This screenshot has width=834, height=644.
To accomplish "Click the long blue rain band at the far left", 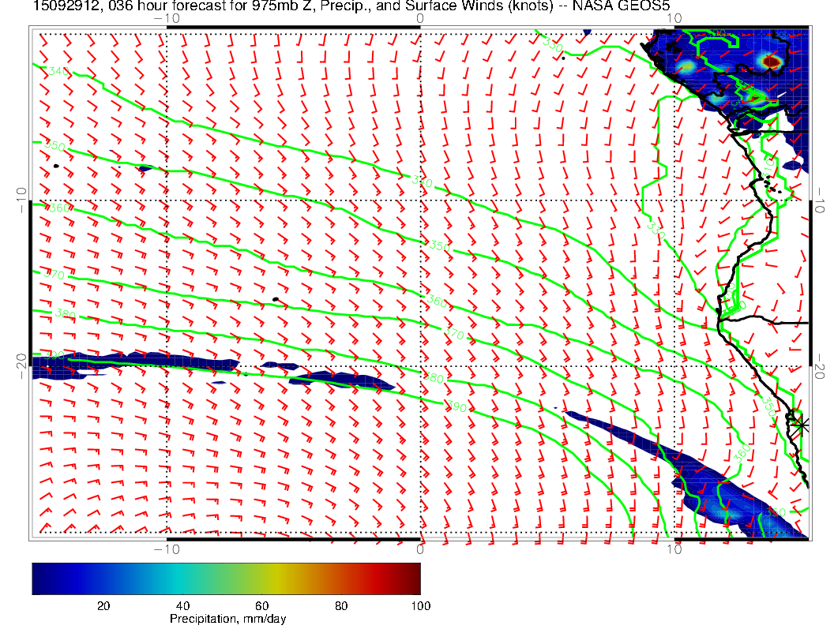I will 134,366.
